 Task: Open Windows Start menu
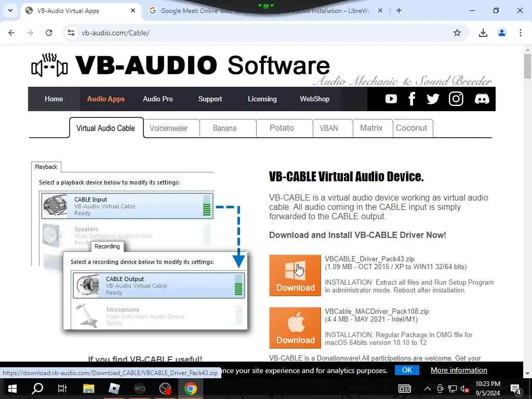pyautogui.click(x=12, y=389)
